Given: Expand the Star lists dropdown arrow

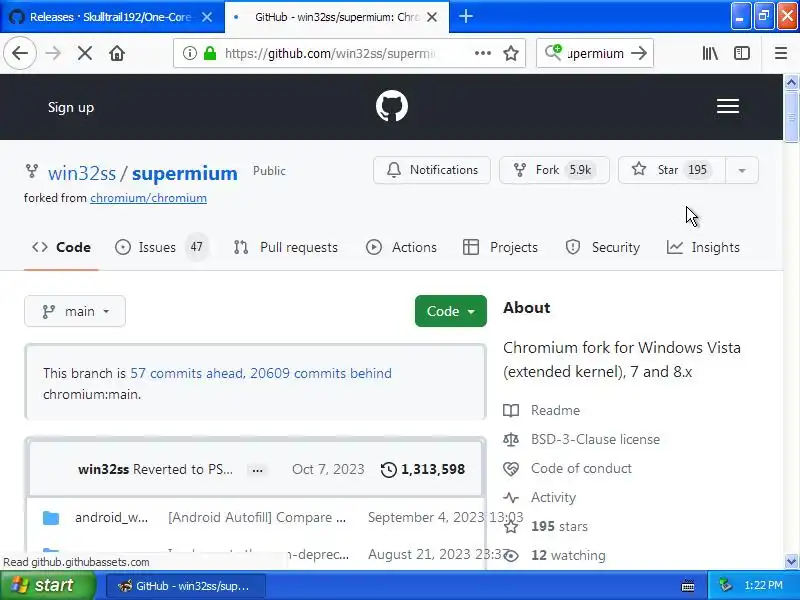Looking at the screenshot, I should 742,170.
